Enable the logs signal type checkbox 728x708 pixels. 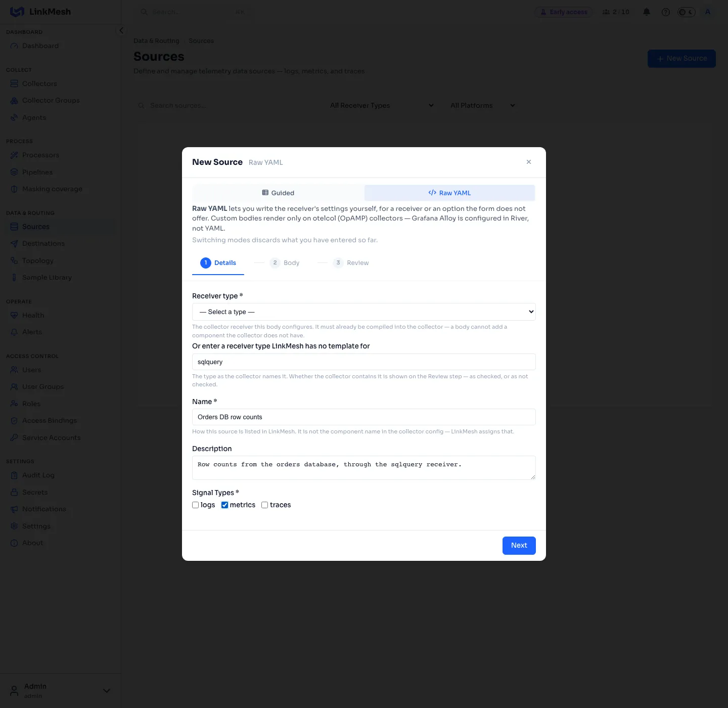(196, 505)
